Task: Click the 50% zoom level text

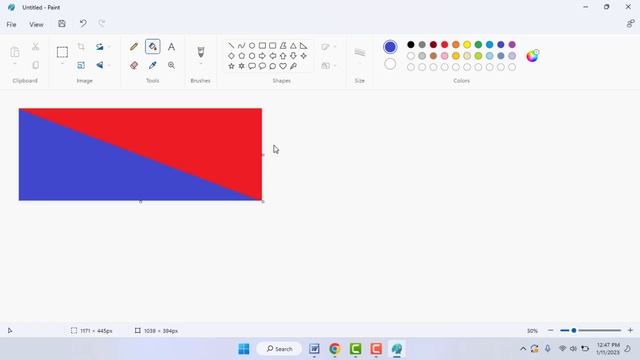Action: pyautogui.click(x=532, y=331)
